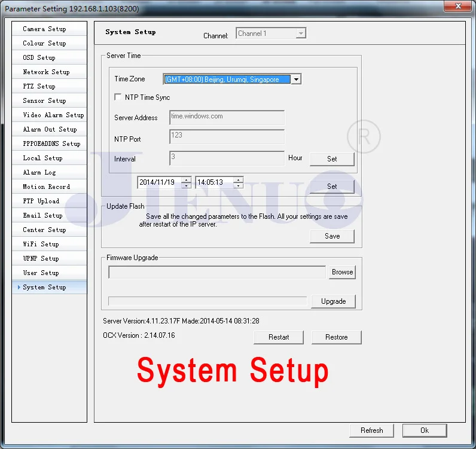Click the firmware upgrade progress bar
The height and width of the screenshot is (449, 476).
coord(208,301)
